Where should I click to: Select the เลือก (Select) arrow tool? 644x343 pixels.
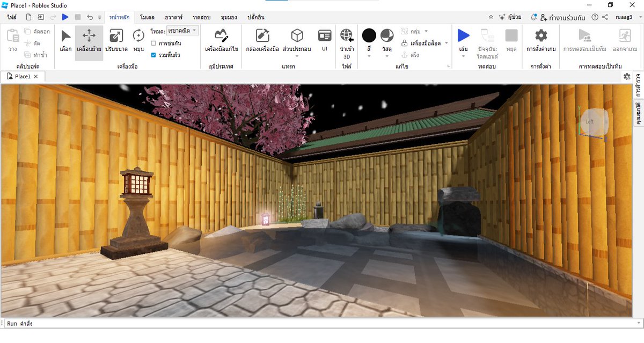(x=66, y=41)
